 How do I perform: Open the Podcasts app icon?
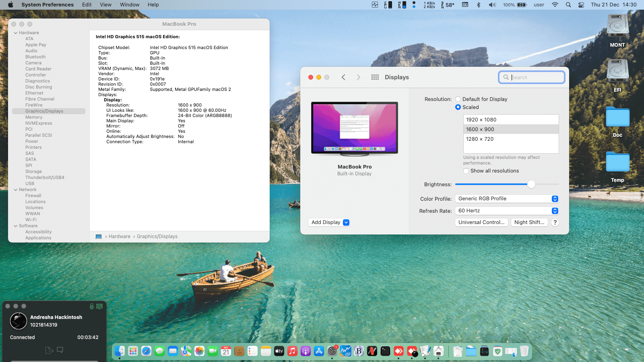point(306,351)
